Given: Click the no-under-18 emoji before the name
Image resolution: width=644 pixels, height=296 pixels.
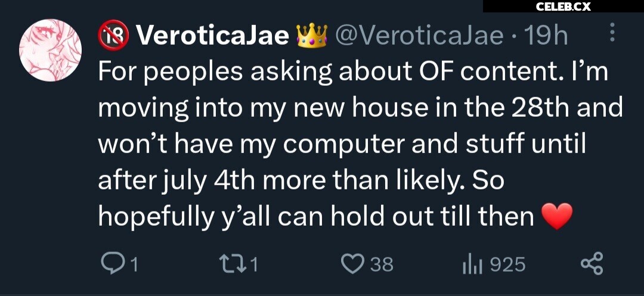Looking at the screenshot, I should pos(113,37).
